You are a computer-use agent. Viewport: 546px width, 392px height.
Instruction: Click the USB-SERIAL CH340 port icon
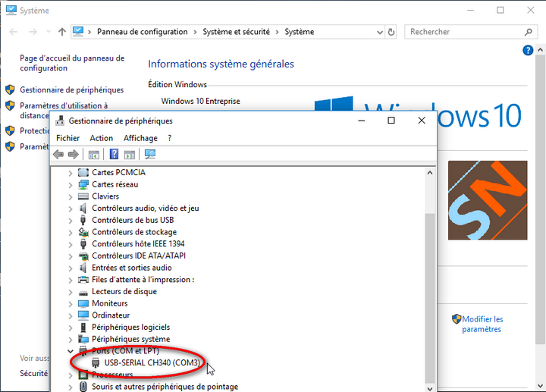coord(96,363)
